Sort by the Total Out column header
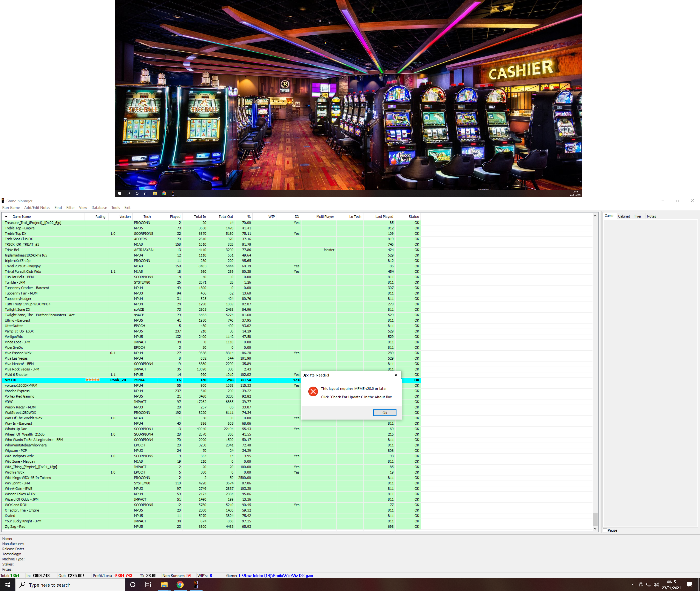Image resolution: width=700 pixels, height=591 pixels. pos(222,217)
